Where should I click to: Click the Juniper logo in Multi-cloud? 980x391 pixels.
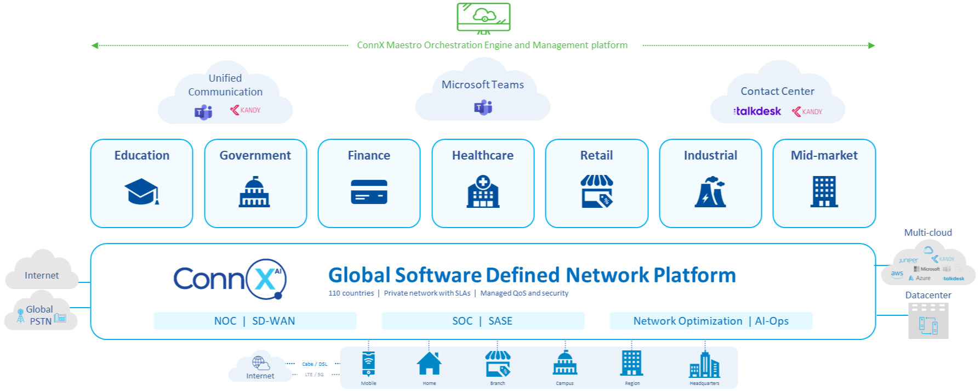coord(908,260)
